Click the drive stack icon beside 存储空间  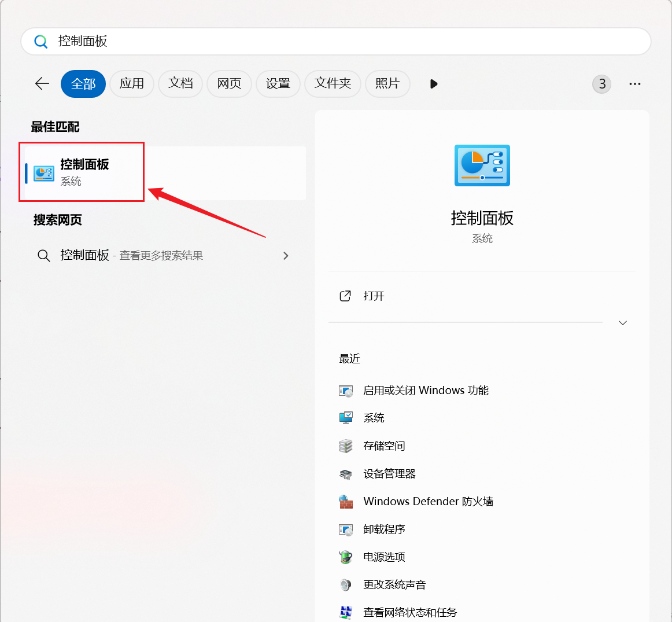(x=346, y=446)
